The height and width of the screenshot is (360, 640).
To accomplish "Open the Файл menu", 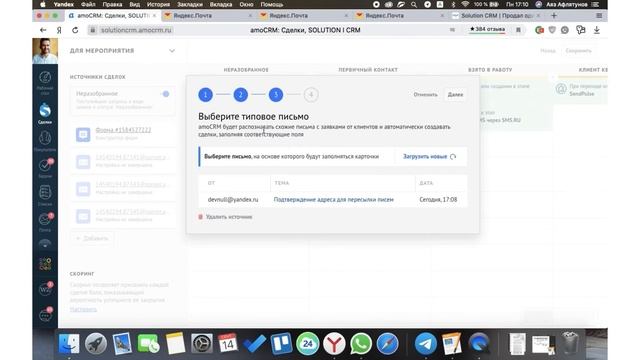I will point(88,4).
